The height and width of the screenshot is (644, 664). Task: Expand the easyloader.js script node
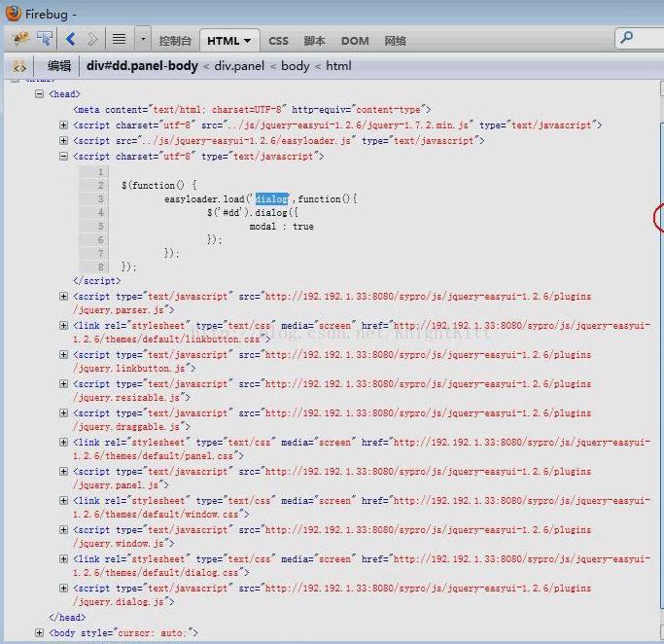point(63,140)
